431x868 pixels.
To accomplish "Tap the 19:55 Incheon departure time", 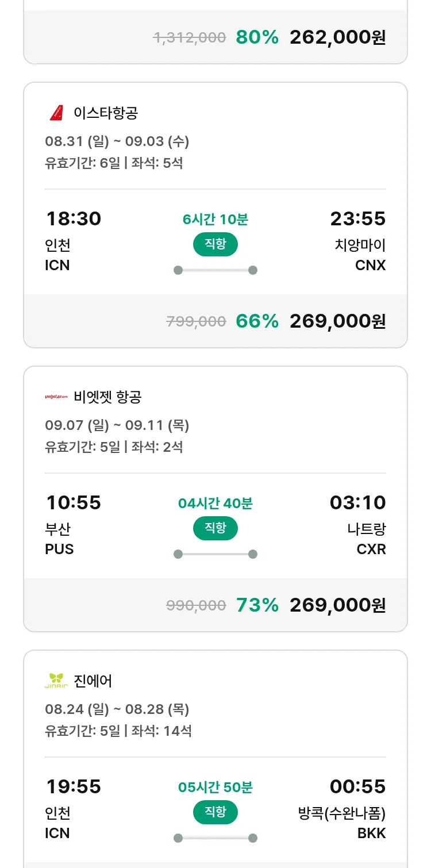I will pos(74,786).
